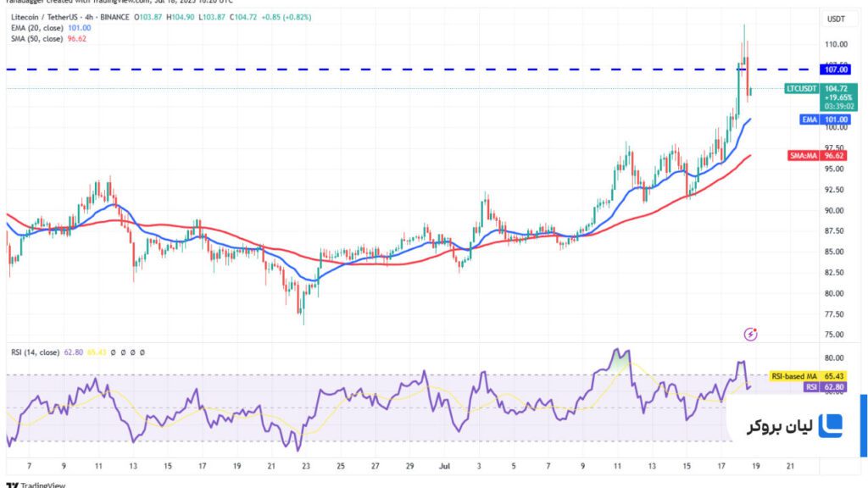Image resolution: width=868 pixels, height=488 pixels.
Task: Click the 110.00 price axis label
Action: tap(836, 44)
